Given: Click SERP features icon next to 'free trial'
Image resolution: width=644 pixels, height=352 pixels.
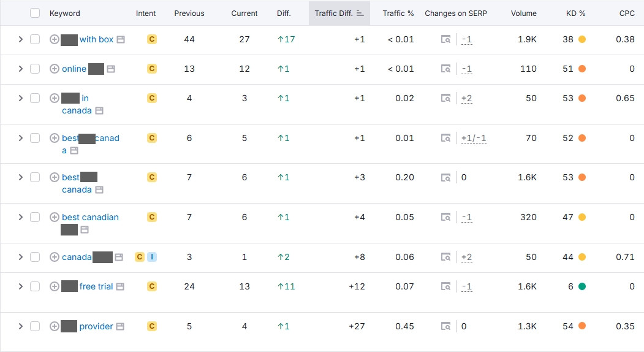Looking at the screenshot, I should click(x=120, y=286).
